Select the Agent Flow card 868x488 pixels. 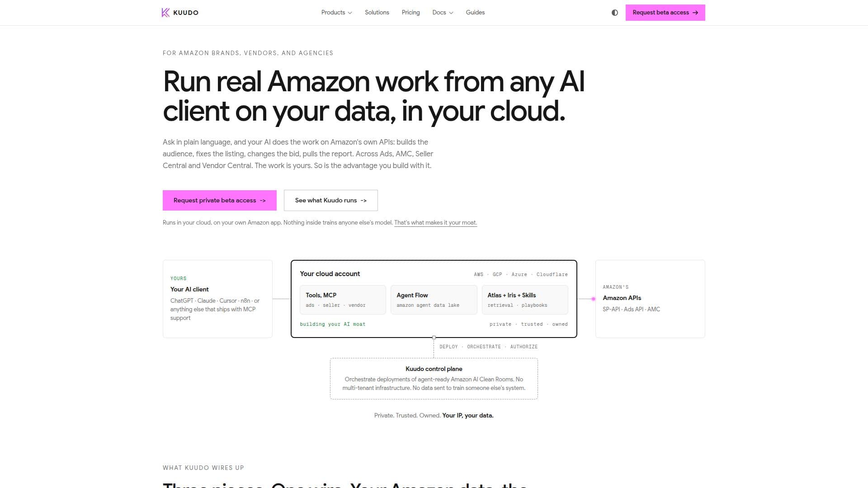(x=434, y=300)
